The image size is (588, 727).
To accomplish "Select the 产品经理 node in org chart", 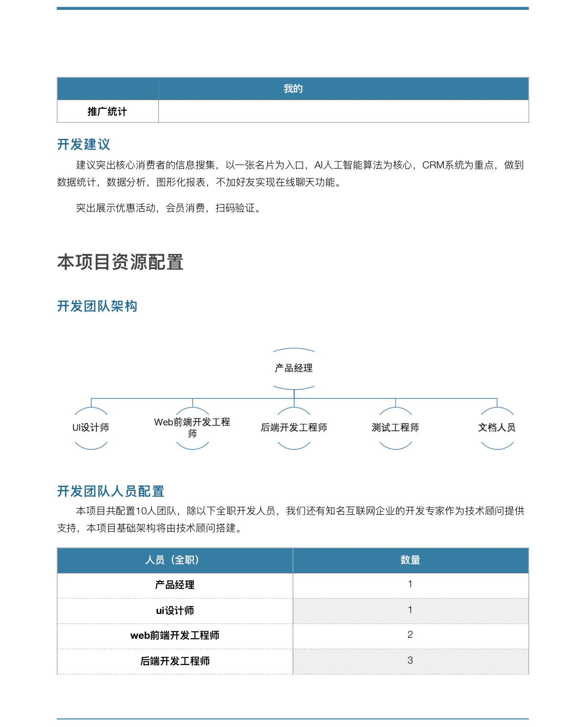I will tap(294, 368).
